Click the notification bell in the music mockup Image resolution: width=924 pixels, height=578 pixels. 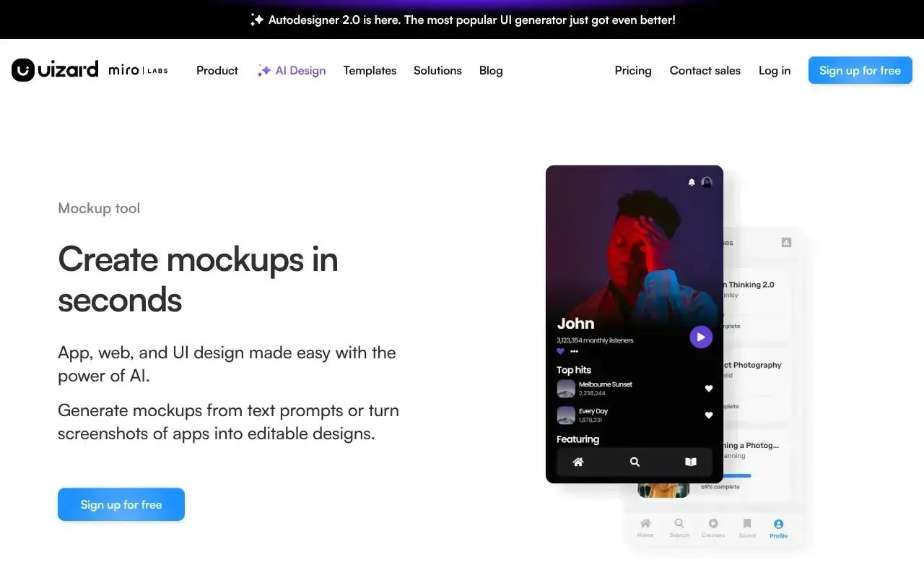[x=692, y=182]
